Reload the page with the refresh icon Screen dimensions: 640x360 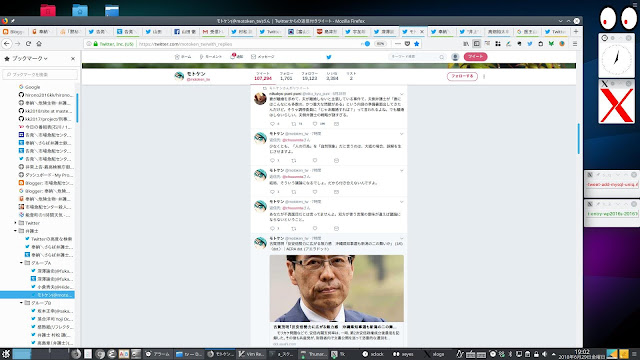pyautogui.click(x=28, y=44)
